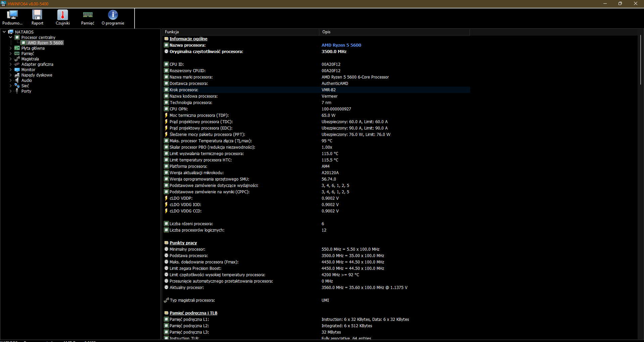Expand the Adapter graficzna branch
This screenshot has height=342, width=644.
click(10, 64)
